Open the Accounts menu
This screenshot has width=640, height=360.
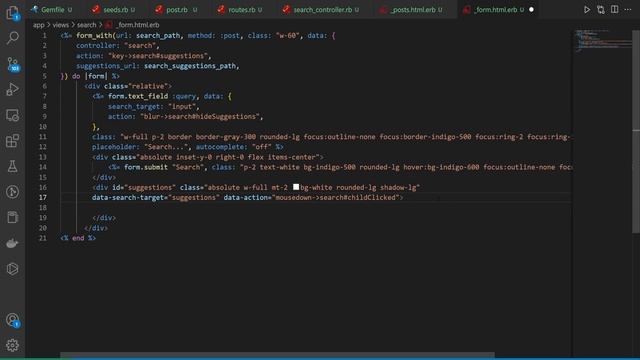[12, 320]
